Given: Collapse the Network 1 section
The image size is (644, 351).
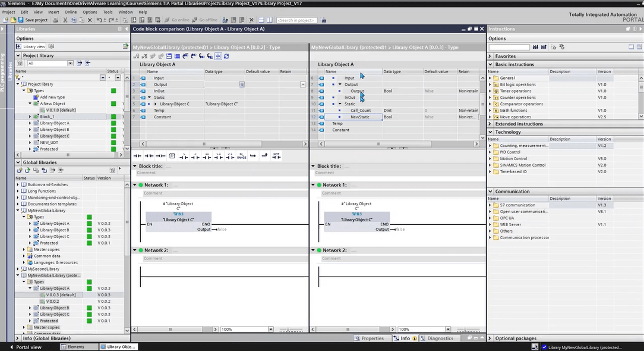Looking at the screenshot, I should (135, 185).
